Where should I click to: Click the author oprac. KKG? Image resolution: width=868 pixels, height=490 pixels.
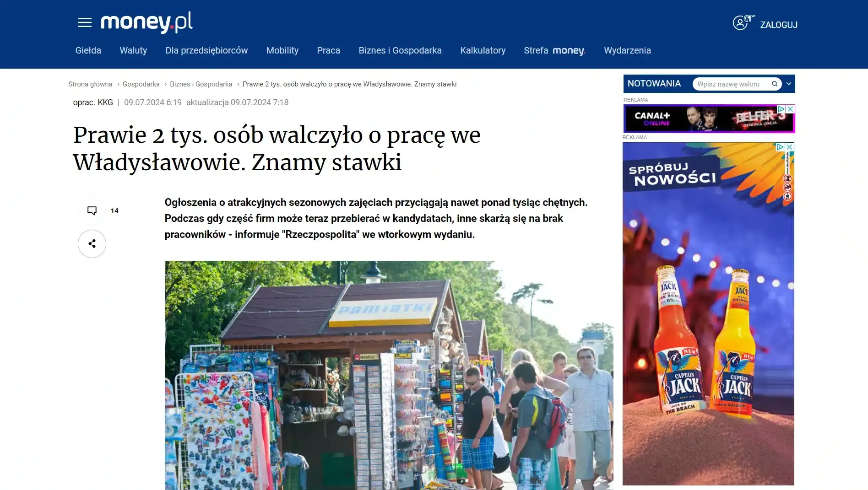[x=93, y=102]
